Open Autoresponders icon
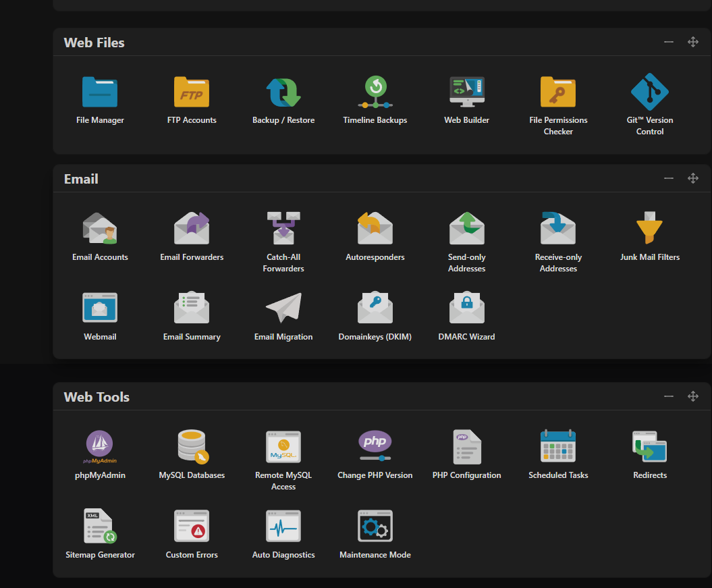712x588 pixels. click(x=375, y=228)
